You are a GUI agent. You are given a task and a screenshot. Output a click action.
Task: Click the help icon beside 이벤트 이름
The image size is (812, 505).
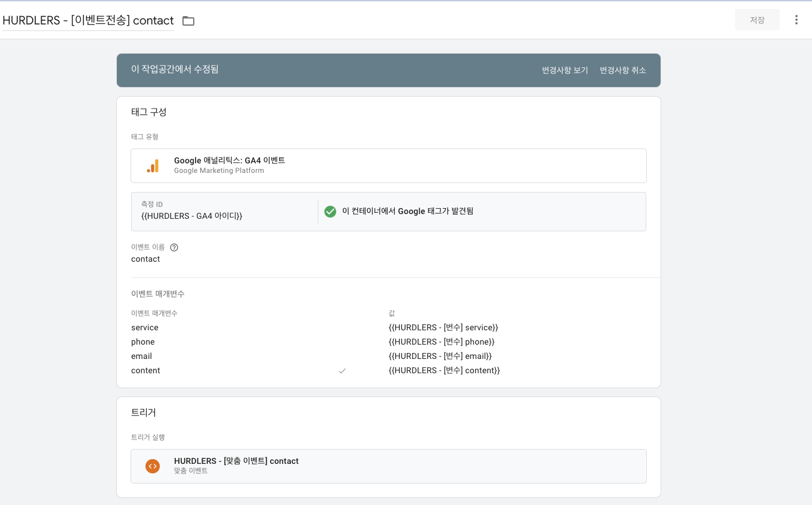(174, 247)
